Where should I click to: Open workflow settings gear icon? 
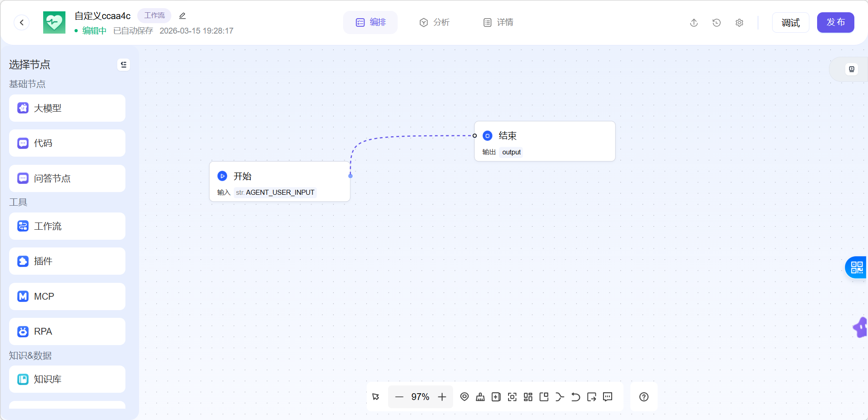click(x=739, y=23)
